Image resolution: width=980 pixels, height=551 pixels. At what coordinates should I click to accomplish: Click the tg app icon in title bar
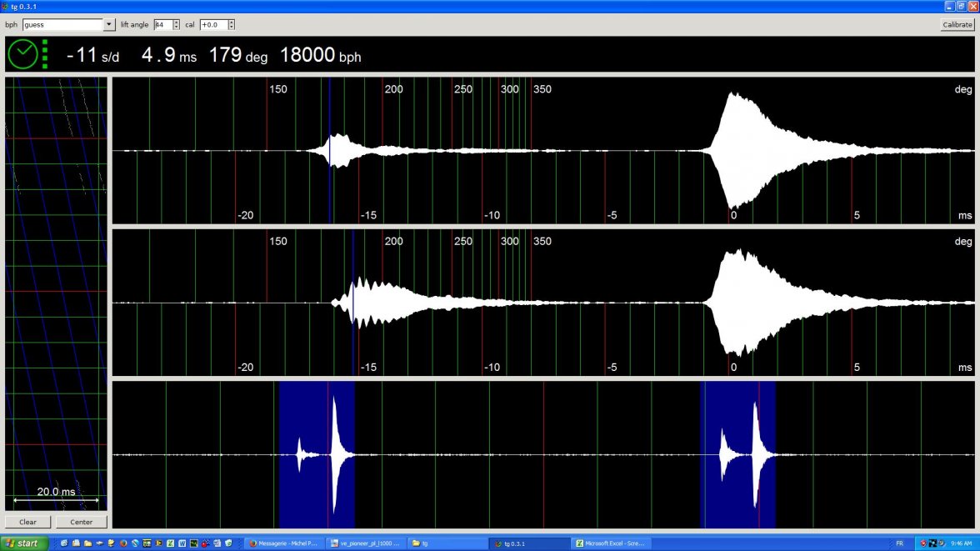tap(5, 6)
